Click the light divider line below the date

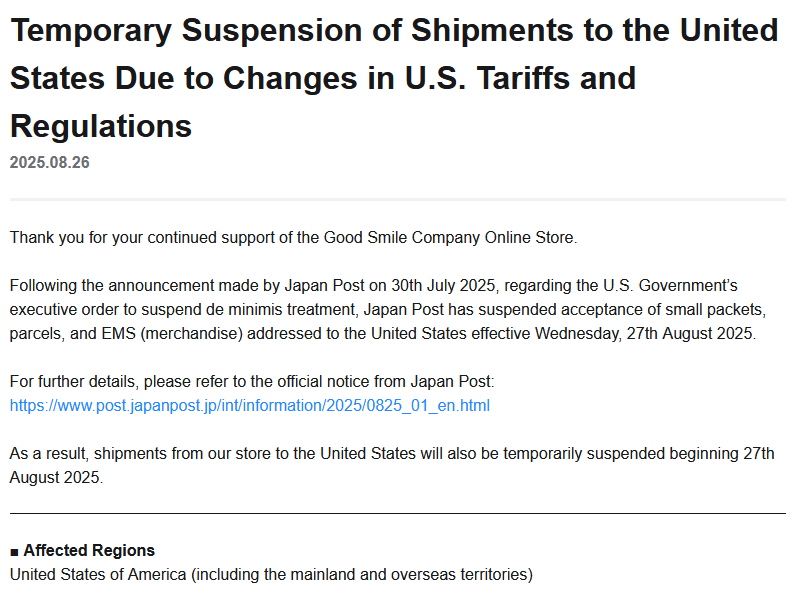[398, 200]
